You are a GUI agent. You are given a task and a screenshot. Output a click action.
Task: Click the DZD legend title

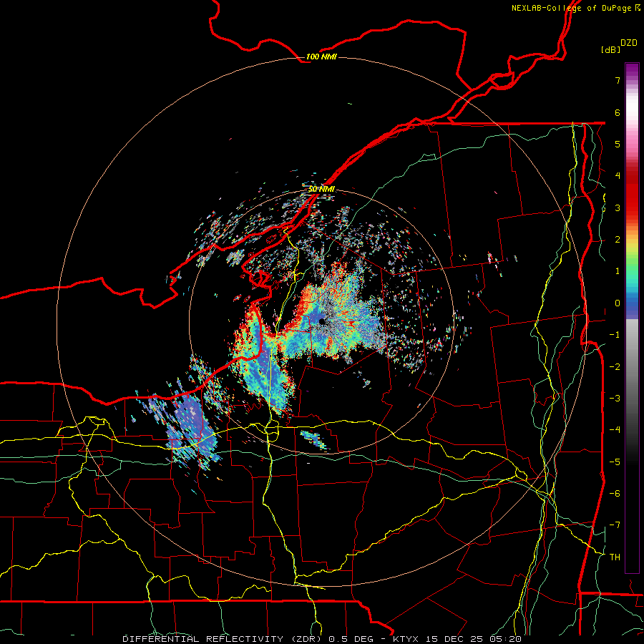coord(629,43)
